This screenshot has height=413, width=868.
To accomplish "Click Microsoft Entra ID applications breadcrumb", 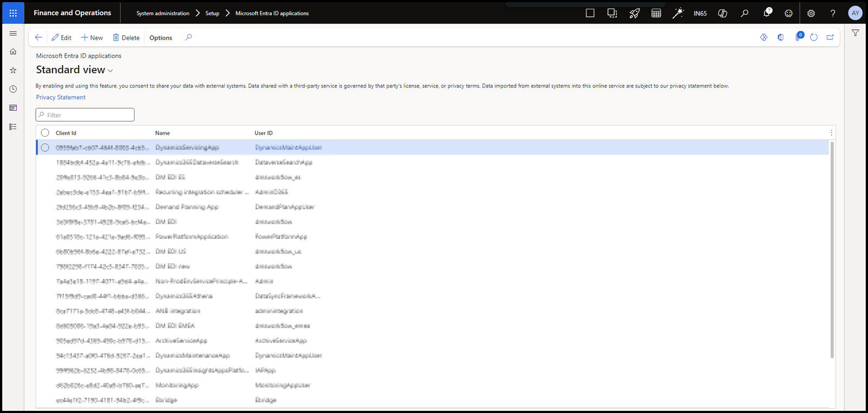I will point(272,13).
